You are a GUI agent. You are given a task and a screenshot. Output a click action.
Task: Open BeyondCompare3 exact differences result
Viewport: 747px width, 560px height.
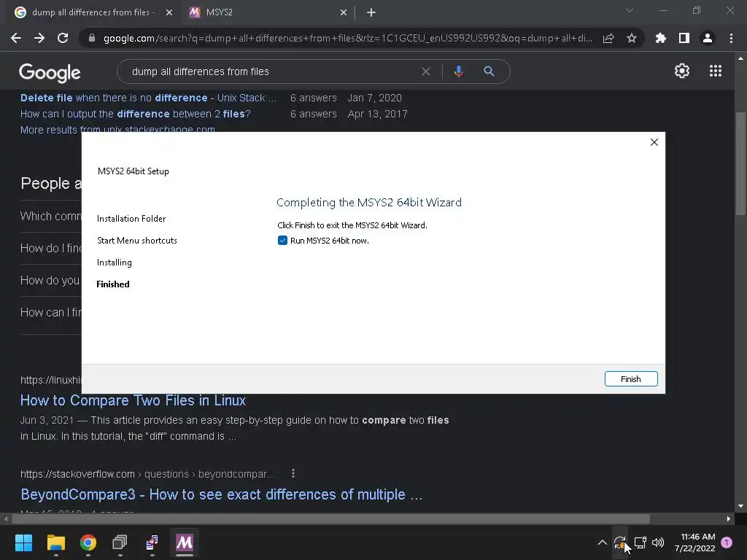pyautogui.click(x=222, y=494)
